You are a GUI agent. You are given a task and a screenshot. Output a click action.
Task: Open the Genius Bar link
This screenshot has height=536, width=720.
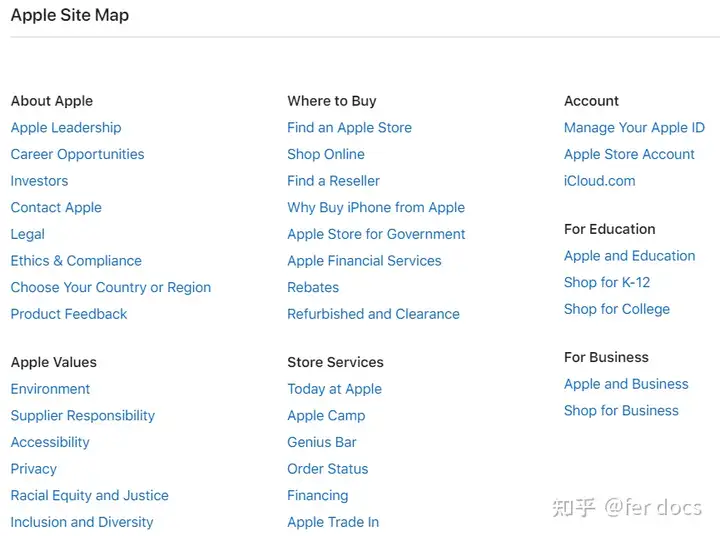[322, 442]
